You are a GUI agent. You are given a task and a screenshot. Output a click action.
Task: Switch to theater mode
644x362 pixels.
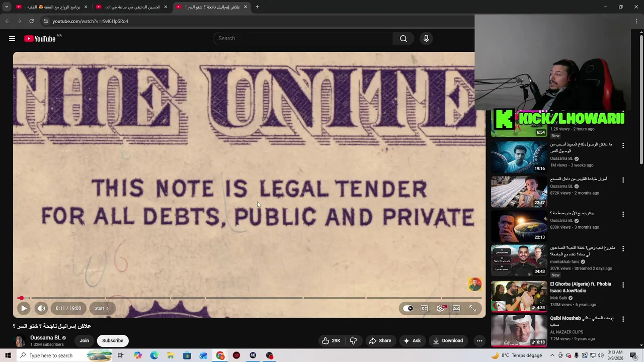(x=456, y=308)
